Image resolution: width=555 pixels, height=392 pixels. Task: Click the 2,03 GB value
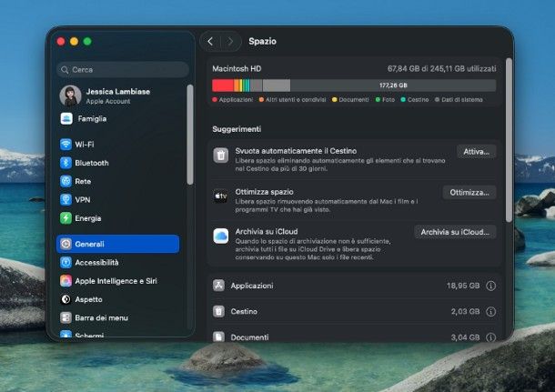465,311
